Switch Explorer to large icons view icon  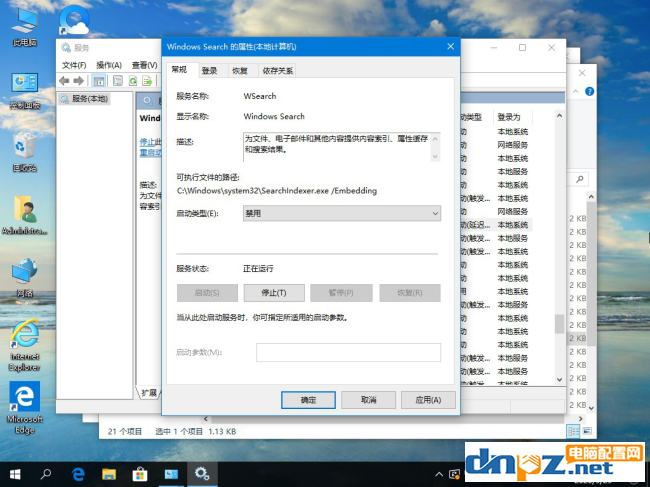tap(587, 431)
